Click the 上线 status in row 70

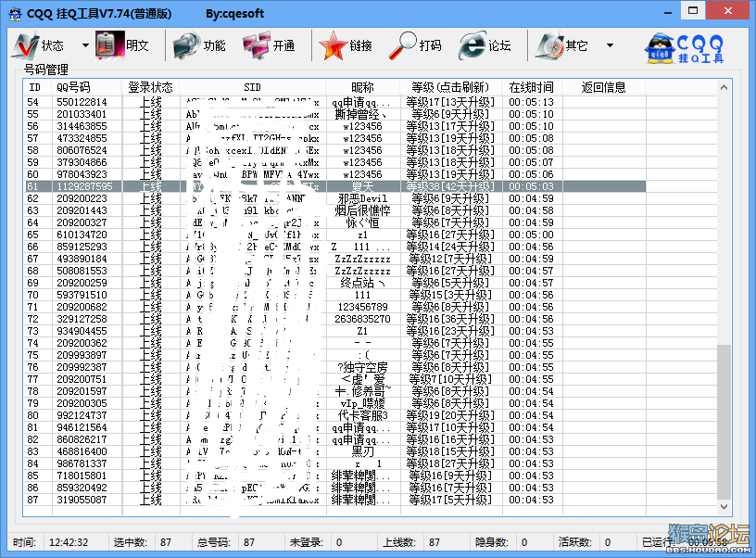pos(150,295)
